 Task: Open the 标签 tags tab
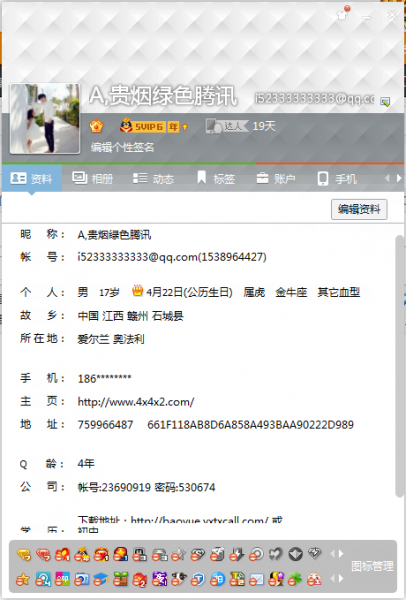pyautogui.click(x=215, y=178)
